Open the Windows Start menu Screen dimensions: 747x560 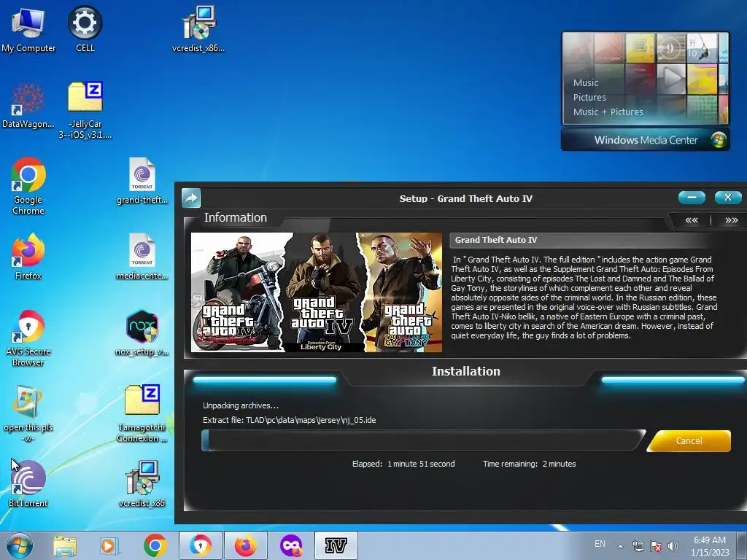pos(20,545)
